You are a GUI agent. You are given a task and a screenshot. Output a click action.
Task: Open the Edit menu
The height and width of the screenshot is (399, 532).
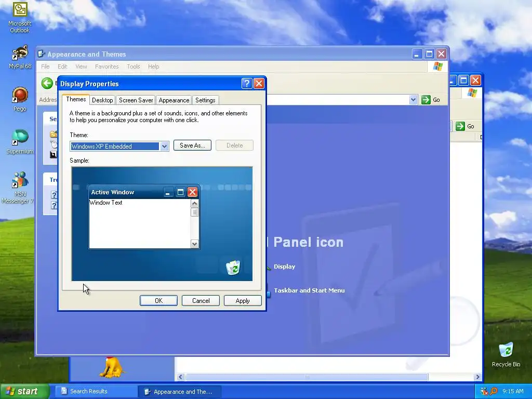point(62,66)
